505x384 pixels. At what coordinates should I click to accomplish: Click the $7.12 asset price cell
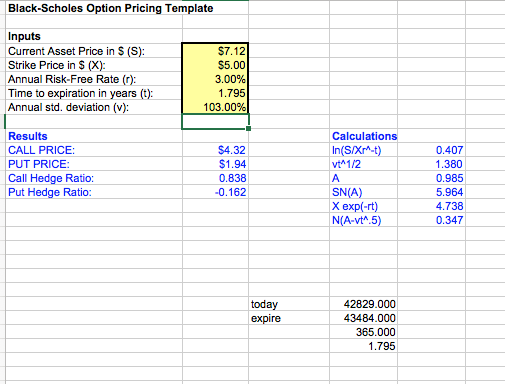click(x=215, y=51)
